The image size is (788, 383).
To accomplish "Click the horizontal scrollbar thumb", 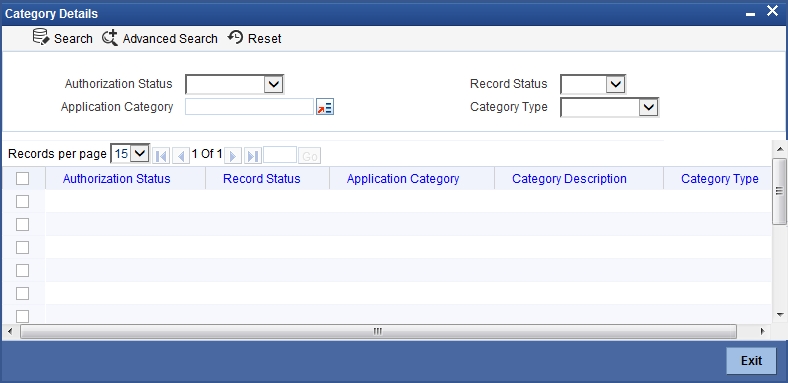I will (x=378, y=331).
